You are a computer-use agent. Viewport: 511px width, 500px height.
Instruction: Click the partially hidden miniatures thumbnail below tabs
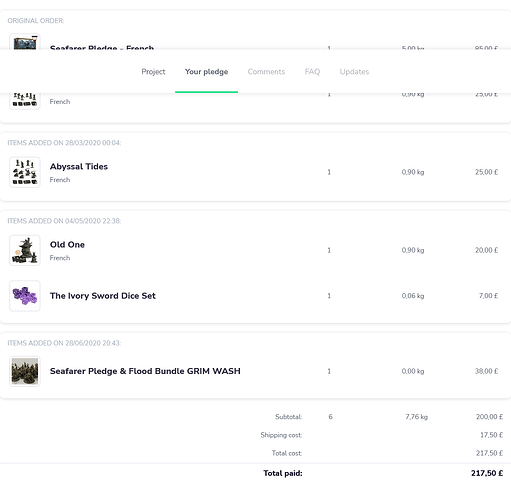[25, 101]
